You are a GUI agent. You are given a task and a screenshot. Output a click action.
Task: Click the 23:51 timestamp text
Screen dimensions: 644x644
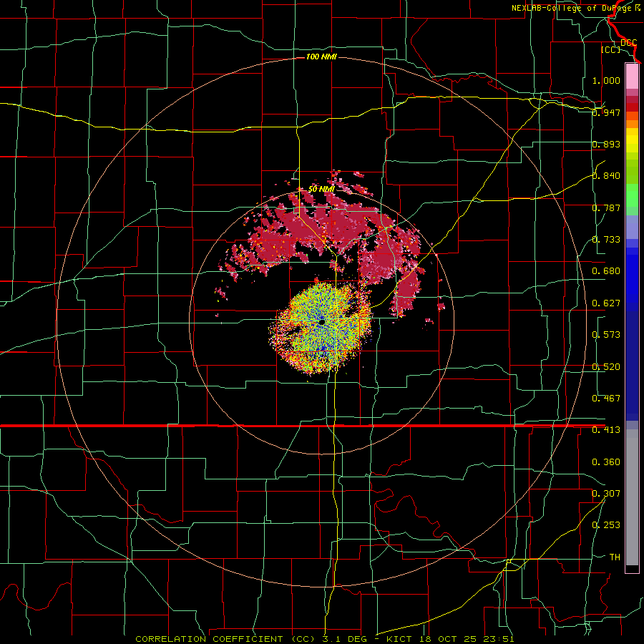pos(499,639)
